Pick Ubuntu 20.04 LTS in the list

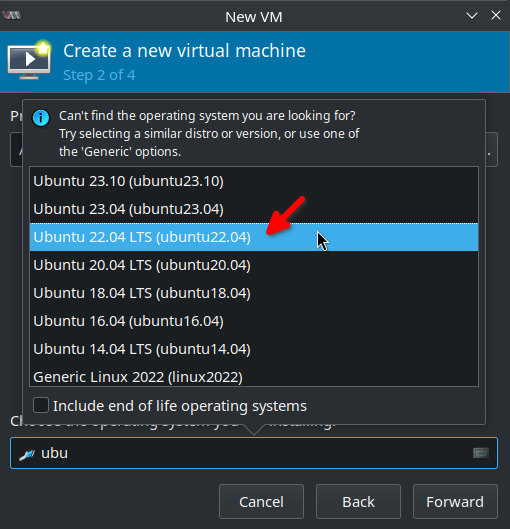pyautogui.click(x=254, y=265)
